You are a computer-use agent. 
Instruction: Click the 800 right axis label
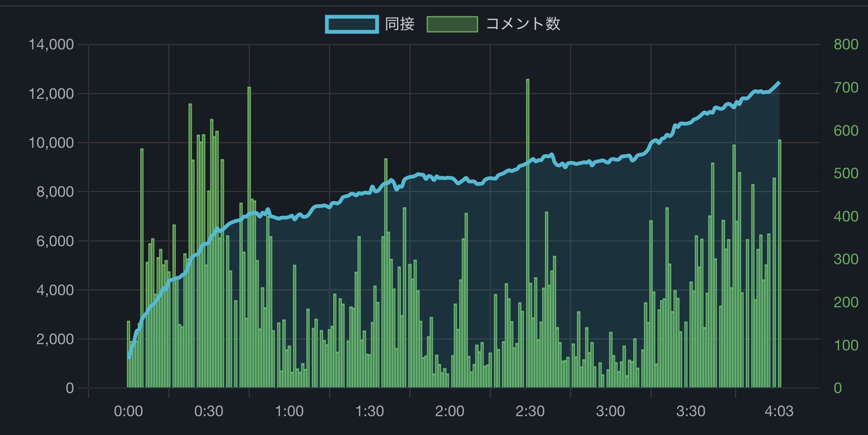846,44
